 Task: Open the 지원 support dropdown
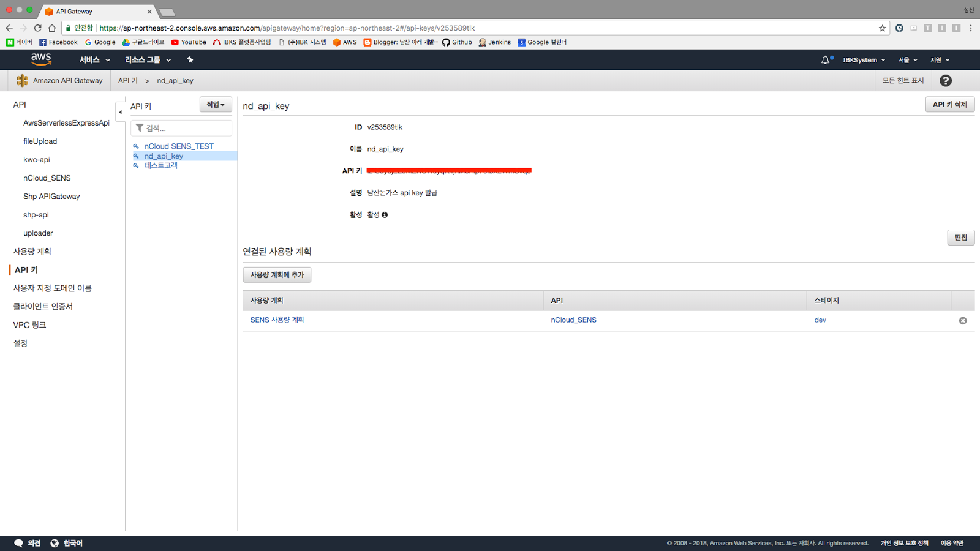coord(940,60)
